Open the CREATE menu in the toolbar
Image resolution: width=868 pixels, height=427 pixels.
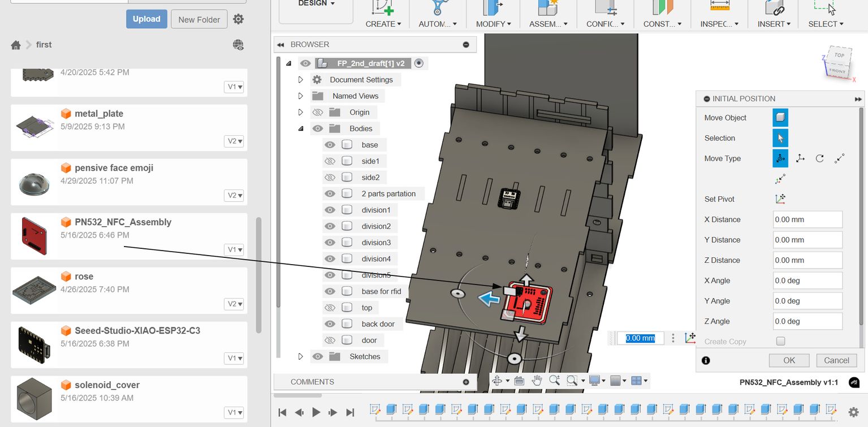point(383,24)
